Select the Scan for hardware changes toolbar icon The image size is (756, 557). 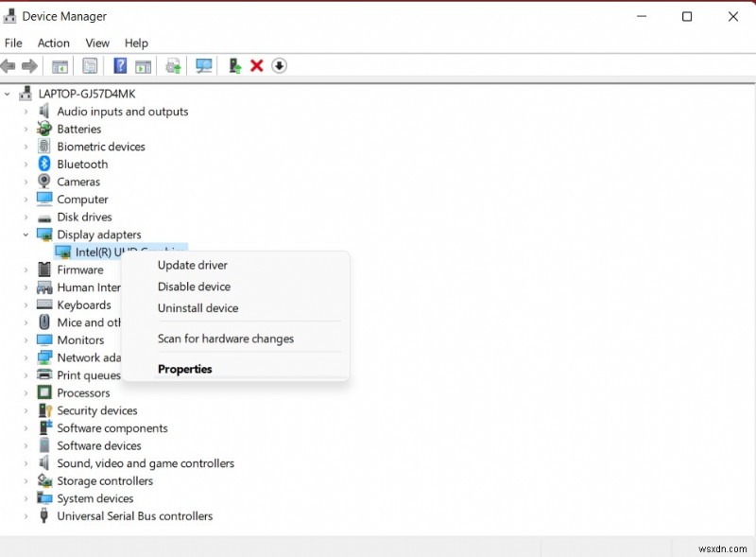point(203,65)
